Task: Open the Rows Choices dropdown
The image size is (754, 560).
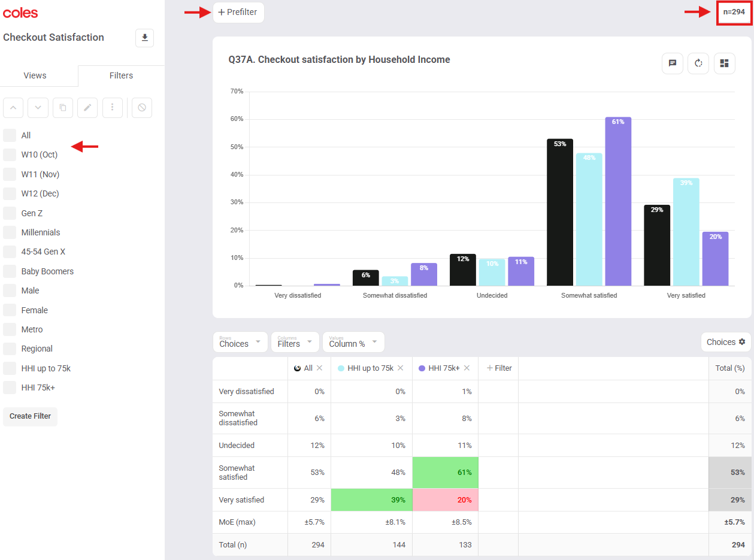Action: coord(241,342)
